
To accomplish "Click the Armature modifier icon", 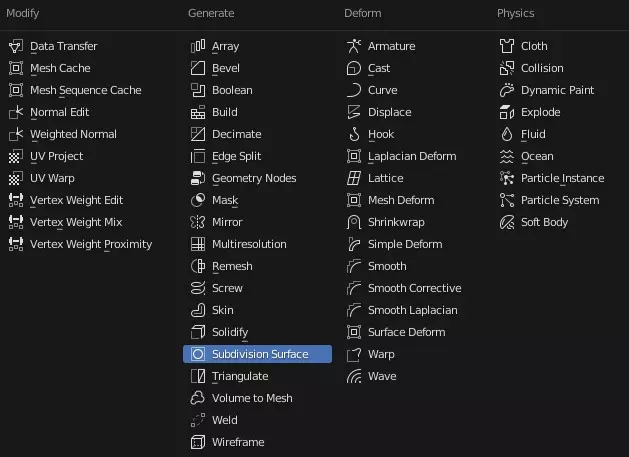I will pyautogui.click(x=354, y=46).
